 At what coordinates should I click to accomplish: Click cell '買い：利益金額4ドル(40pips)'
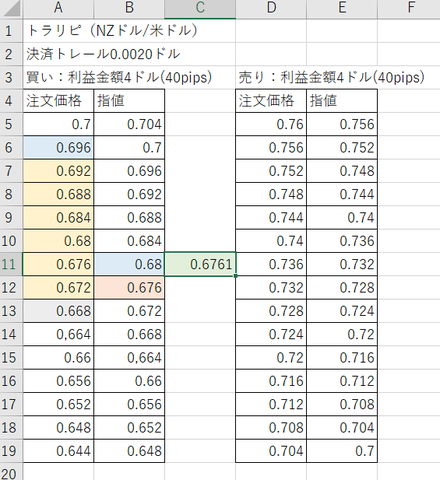click(x=119, y=77)
